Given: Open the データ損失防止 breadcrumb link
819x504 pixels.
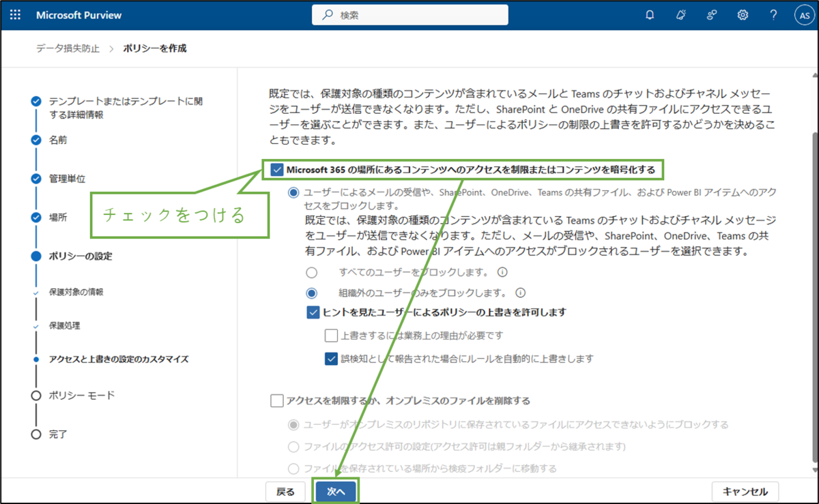Looking at the screenshot, I should [x=68, y=48].
